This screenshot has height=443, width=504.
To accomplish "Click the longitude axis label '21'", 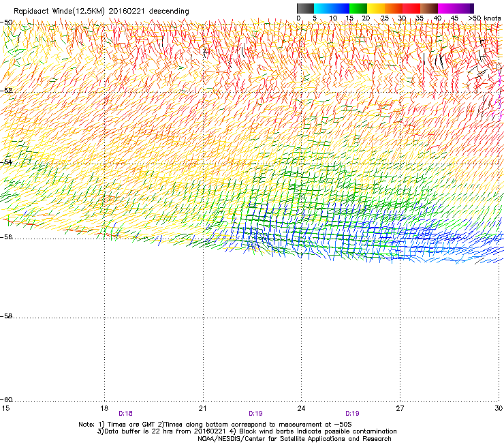I will (x=202, y=408).
